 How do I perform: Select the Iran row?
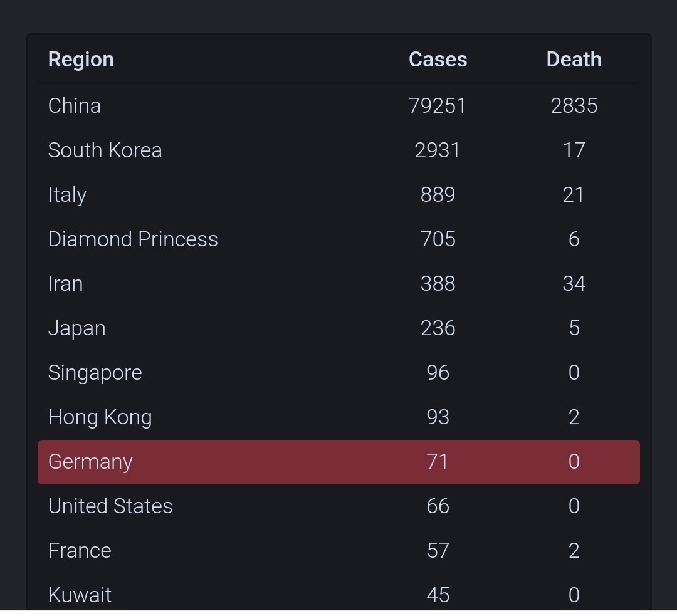338,284
